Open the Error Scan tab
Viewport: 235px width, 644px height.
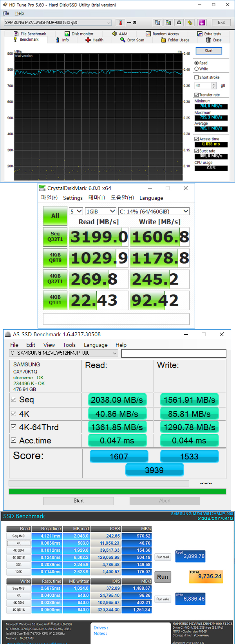coord(132,40)
